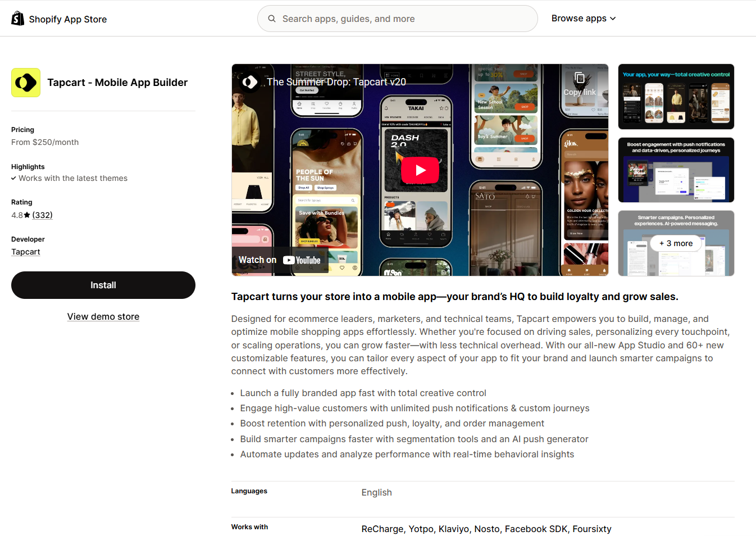Screen dimensions: 756x536
Task: Click the Tapcart channel avatar on video
Action: coord(250,82)
